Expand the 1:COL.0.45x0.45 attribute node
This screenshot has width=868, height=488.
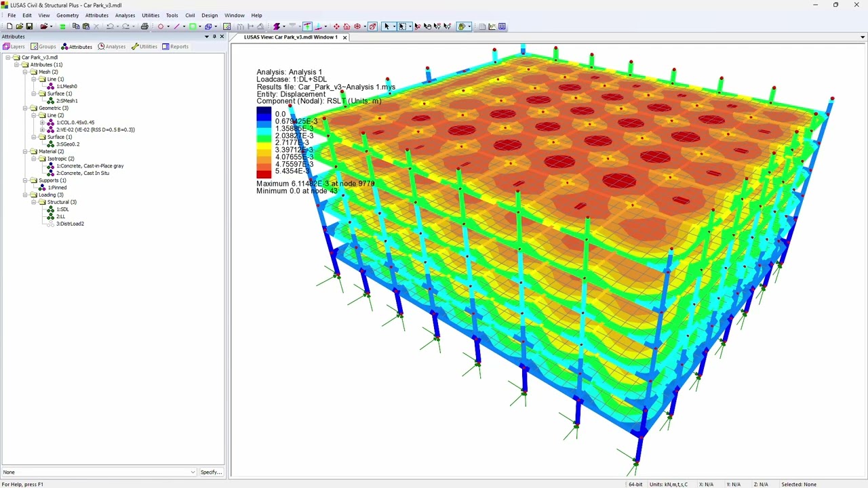tap(42, 123)
